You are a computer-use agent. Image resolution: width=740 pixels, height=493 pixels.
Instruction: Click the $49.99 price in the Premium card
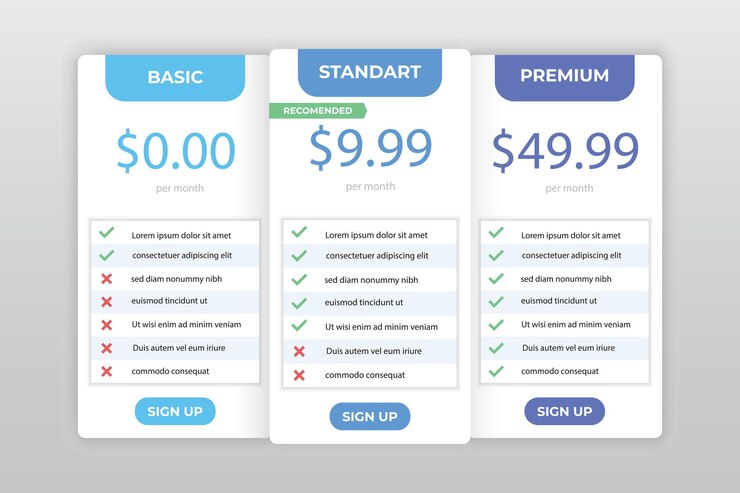pyautogui.click(x=565, y=150)
